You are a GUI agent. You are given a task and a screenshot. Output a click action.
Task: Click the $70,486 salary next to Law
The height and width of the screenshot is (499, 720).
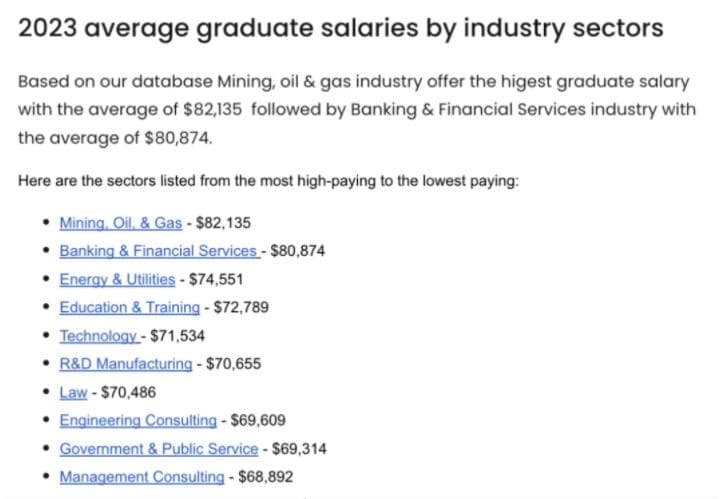[128, 392]
